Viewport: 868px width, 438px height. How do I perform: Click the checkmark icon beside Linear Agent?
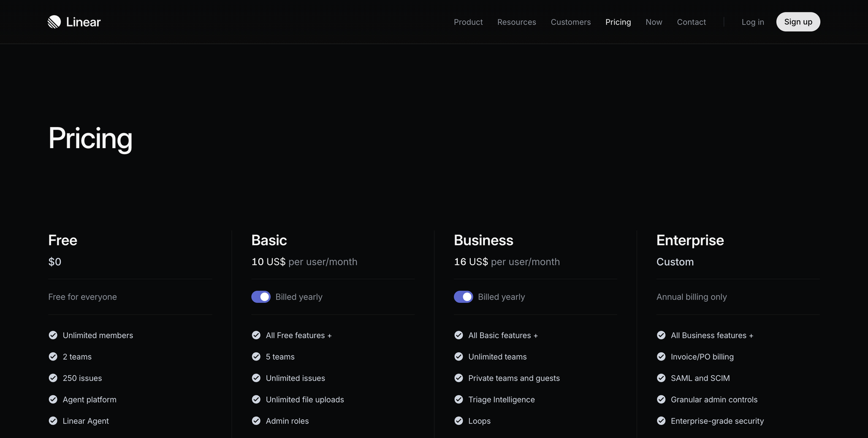53,421
